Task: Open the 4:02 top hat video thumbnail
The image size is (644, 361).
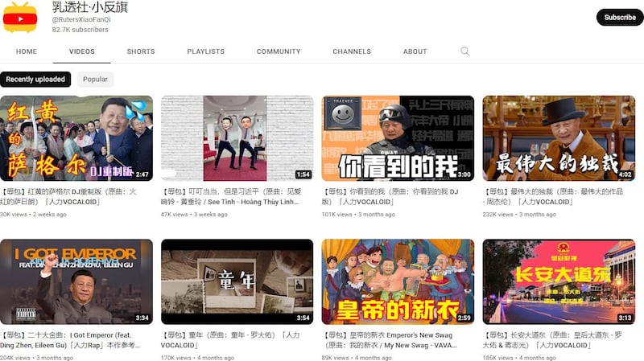Action: pyautogui.click(x=559, y=138)
